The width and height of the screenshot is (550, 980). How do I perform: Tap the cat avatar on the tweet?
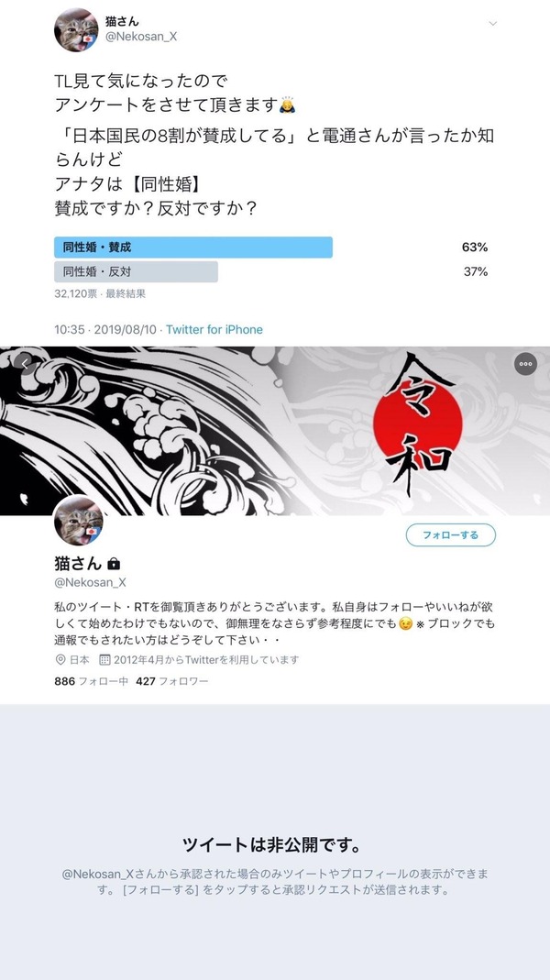76,29
